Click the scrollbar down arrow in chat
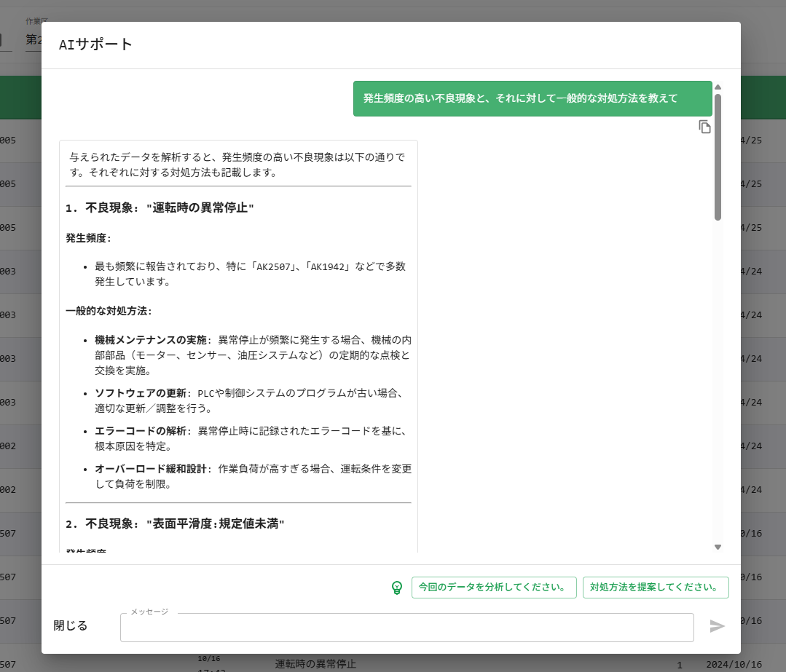The width and height of the screenshot is (786, 672). 718,547
